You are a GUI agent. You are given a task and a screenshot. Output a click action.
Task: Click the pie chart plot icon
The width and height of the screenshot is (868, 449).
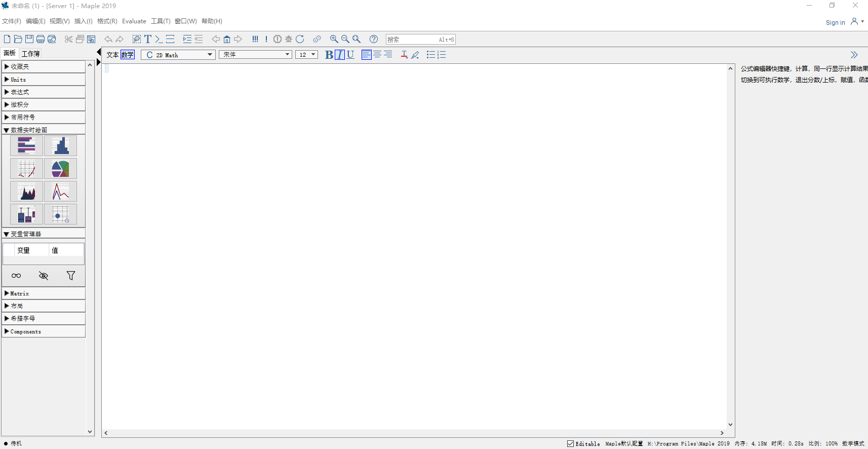pyautogui.click(x=60, y=169)
